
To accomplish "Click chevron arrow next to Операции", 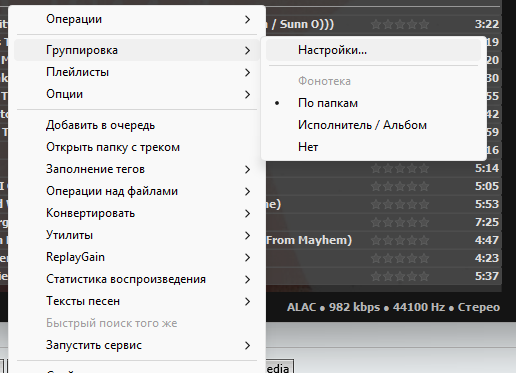I will click(x=247, y=20).
